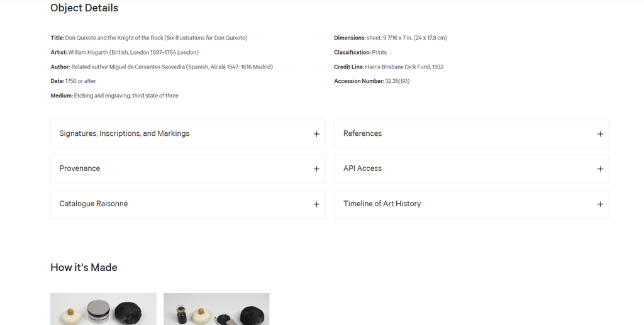This screenshot has width=644, height=325.
Task: Click the How it's Made heading
Action: (x=84, y=267)
